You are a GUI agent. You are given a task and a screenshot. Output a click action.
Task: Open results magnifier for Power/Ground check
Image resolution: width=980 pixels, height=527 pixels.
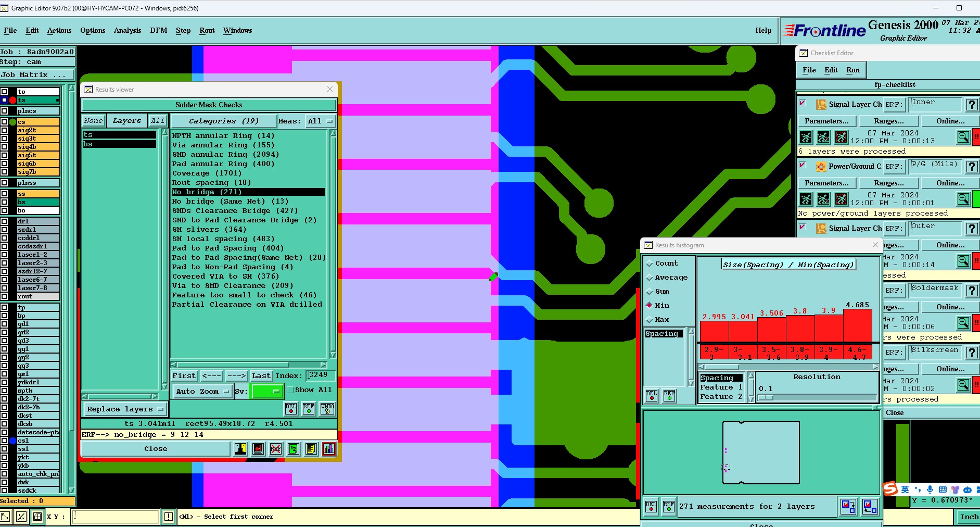pyautogui.click(x=963, y=199)
